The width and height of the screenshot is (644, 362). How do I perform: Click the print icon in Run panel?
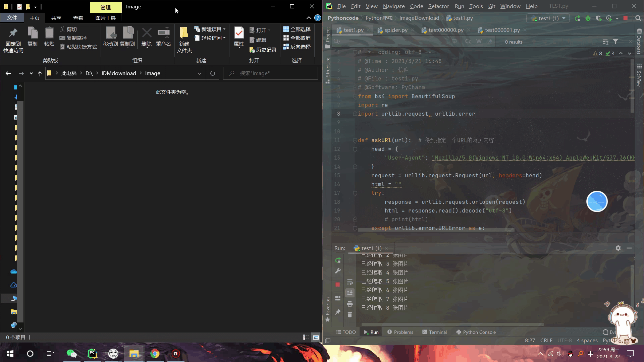click(x=350, y=304)
